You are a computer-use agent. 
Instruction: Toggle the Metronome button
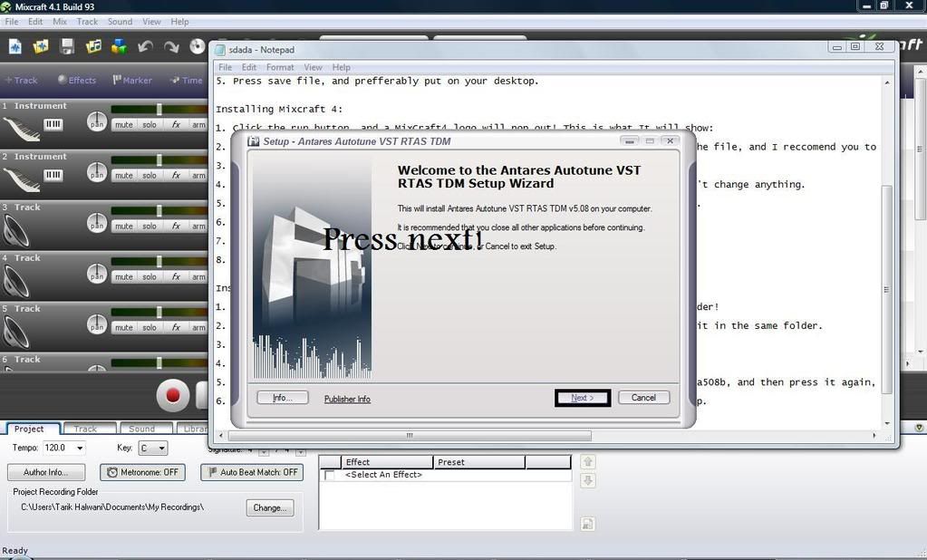click(x=142, y=472)
